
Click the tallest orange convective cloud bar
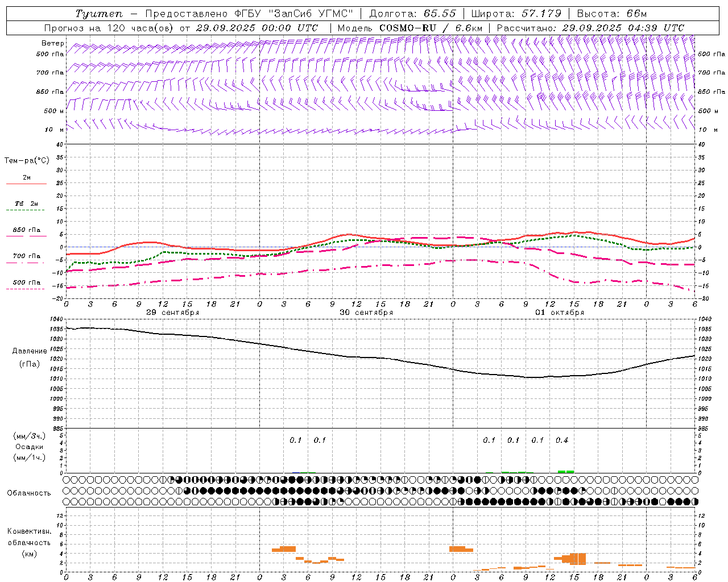[578, 559]
